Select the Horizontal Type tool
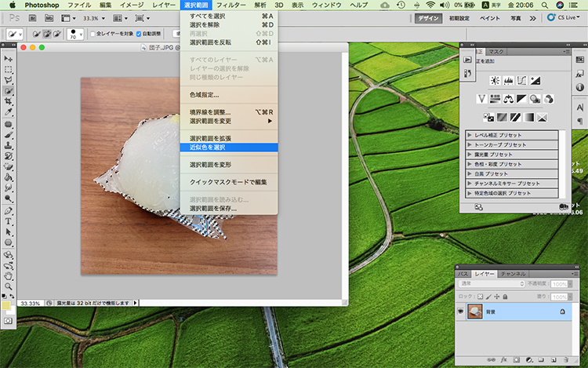 tap(9, 221)
